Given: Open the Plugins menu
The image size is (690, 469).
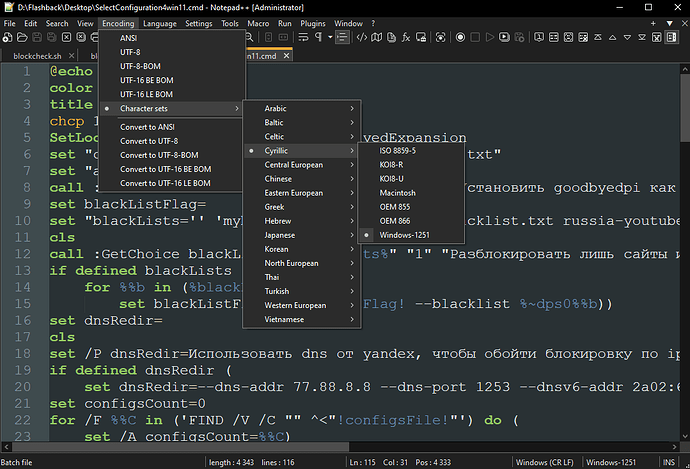Looking at the screenshot, I should [313, 23].
